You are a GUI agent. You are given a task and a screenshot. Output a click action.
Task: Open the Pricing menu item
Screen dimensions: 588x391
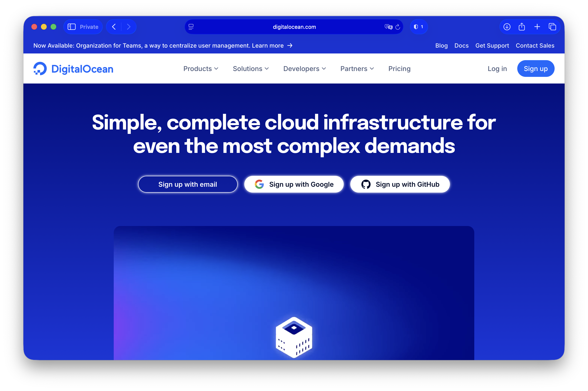(x=399, y=69)
